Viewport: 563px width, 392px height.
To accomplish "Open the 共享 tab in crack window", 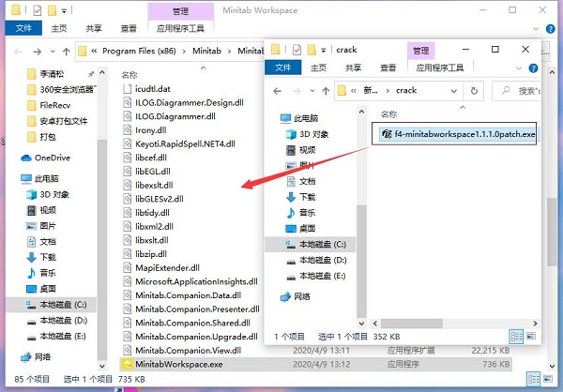I will [x=354, y=68].
